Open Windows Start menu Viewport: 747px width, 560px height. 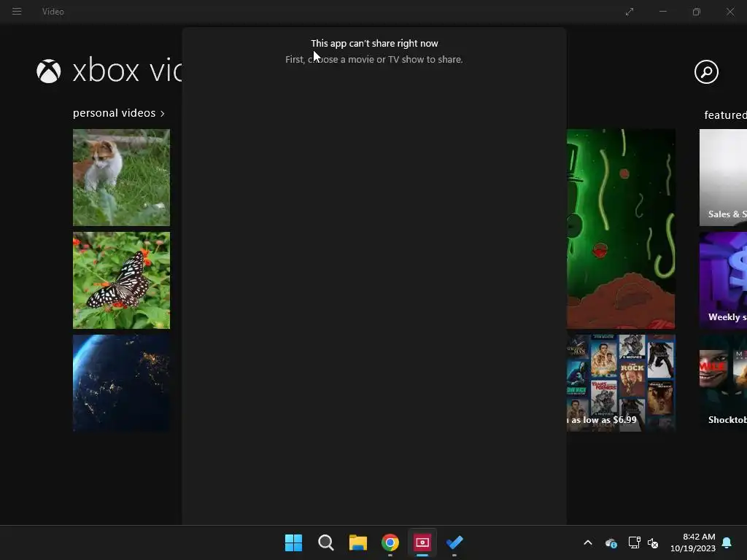coord(293,542)
